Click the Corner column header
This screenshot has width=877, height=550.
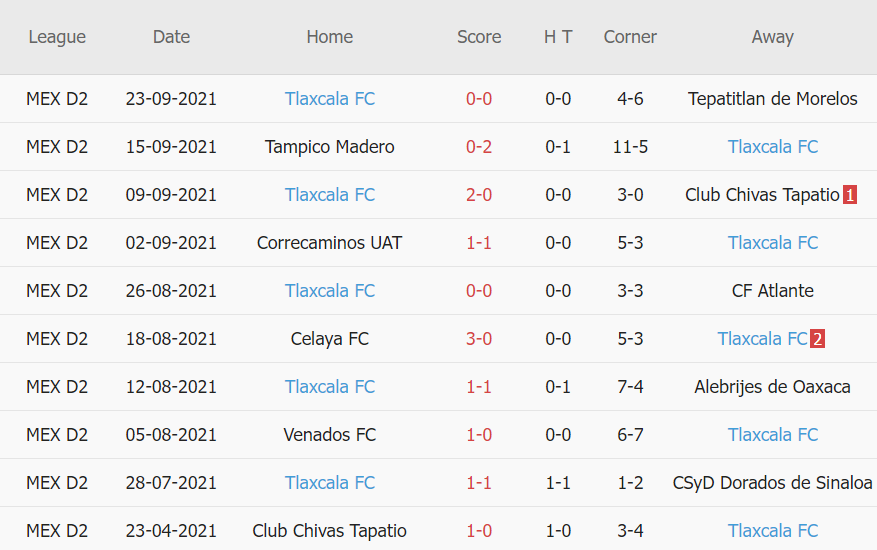[x=630, y=37]
